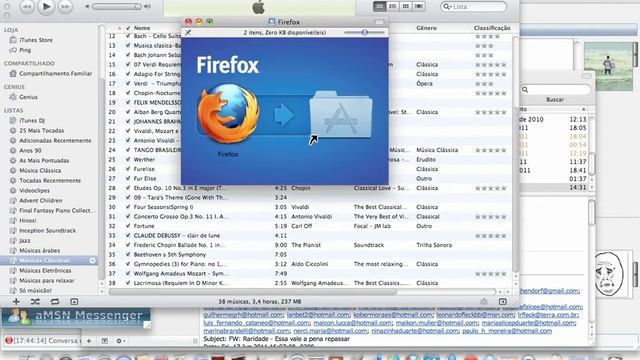Click maicon.lucca@hotmail.com email link

click(352, 323)
